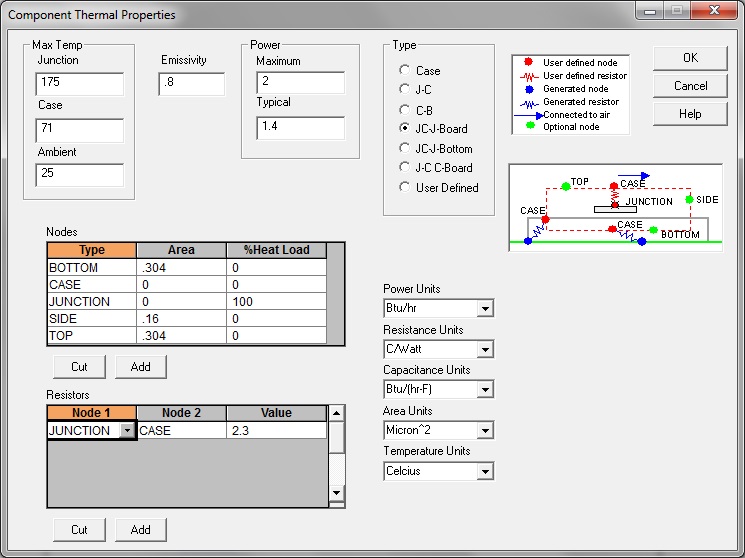This screenshot has height=558, width=745.
Task: Click the SIDE area value .16
Action: point(181,318)
